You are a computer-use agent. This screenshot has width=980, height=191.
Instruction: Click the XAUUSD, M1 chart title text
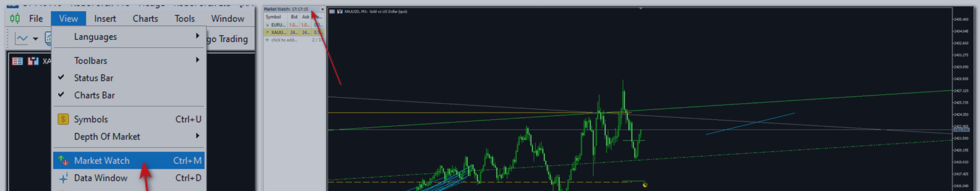point(375,11)
